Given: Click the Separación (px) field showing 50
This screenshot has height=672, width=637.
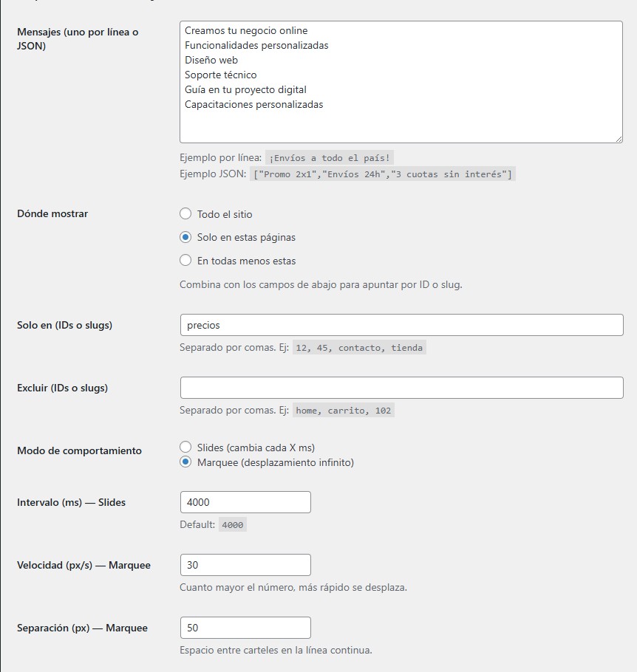Looking at the screenshot, I should point(244,627).
